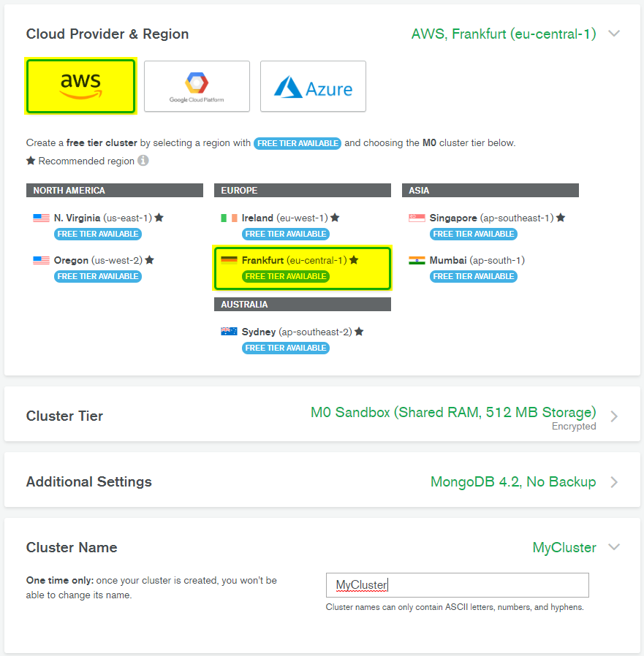Click the Irish flag icon

229,218
